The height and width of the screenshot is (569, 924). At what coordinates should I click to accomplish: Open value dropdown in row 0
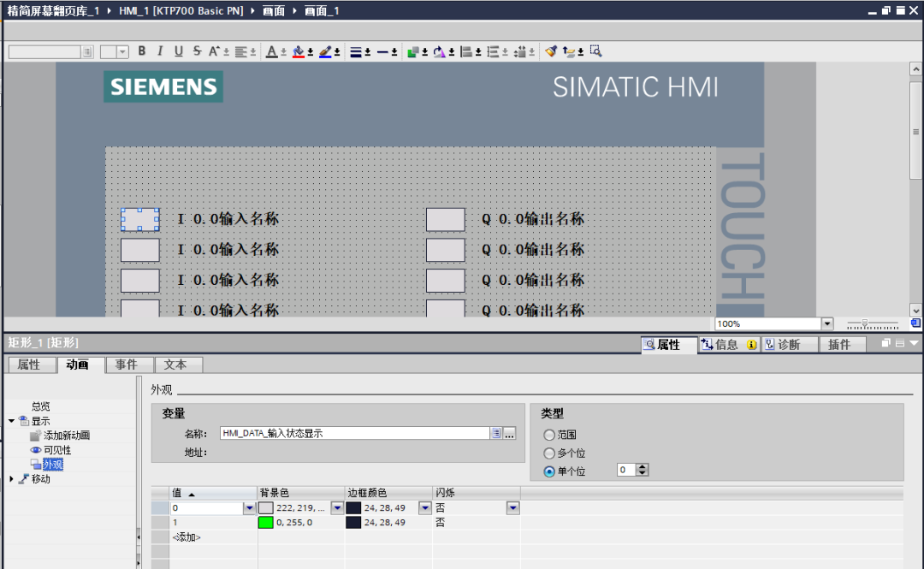(249, 507)
